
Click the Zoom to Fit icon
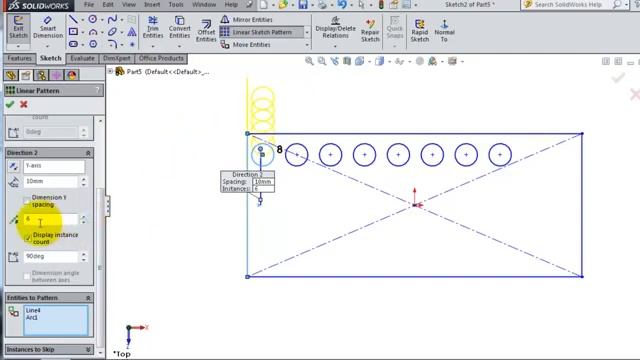tap(309, 61)
